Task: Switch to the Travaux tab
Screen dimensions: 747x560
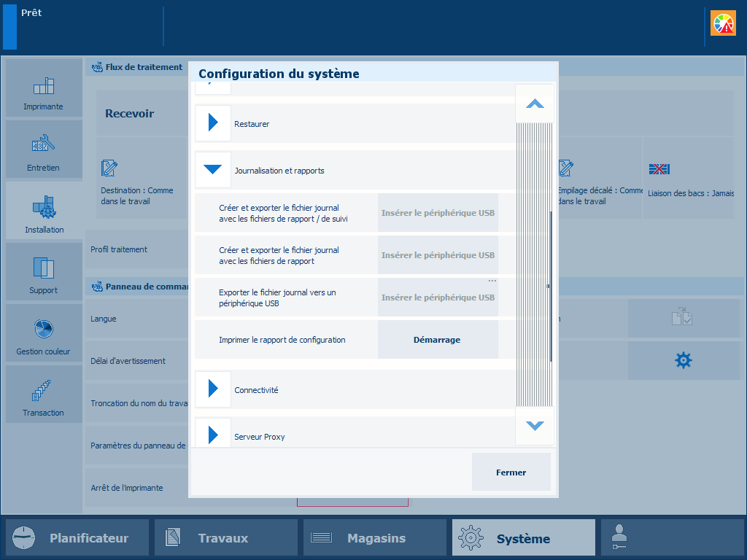Action: pos(226,538)
